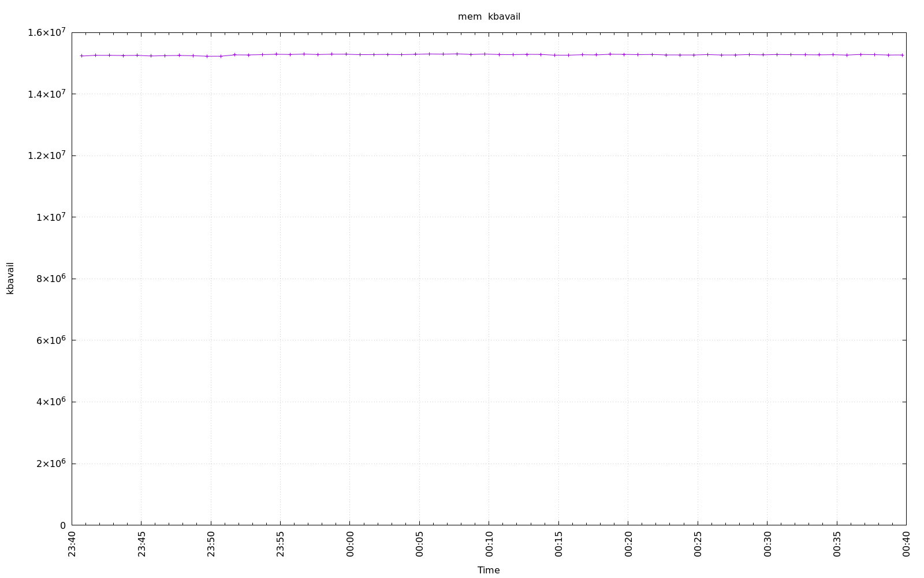Click the 1.2×10^7 y-axis value
The width and height of the screenshot is (924, 578).
tap(47, 155)
